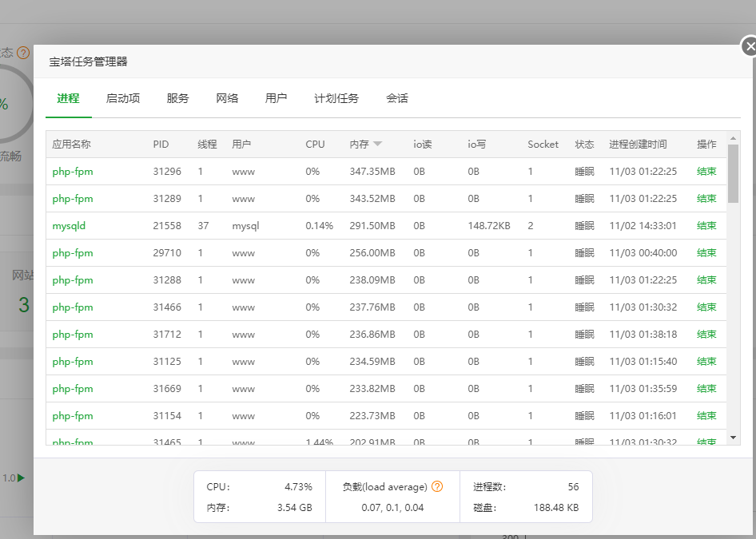The height and width of the screenshot is (539, 756).
Task: Select load average values 0.07, 0.1, 0.04
Action: tap(392, 507)
